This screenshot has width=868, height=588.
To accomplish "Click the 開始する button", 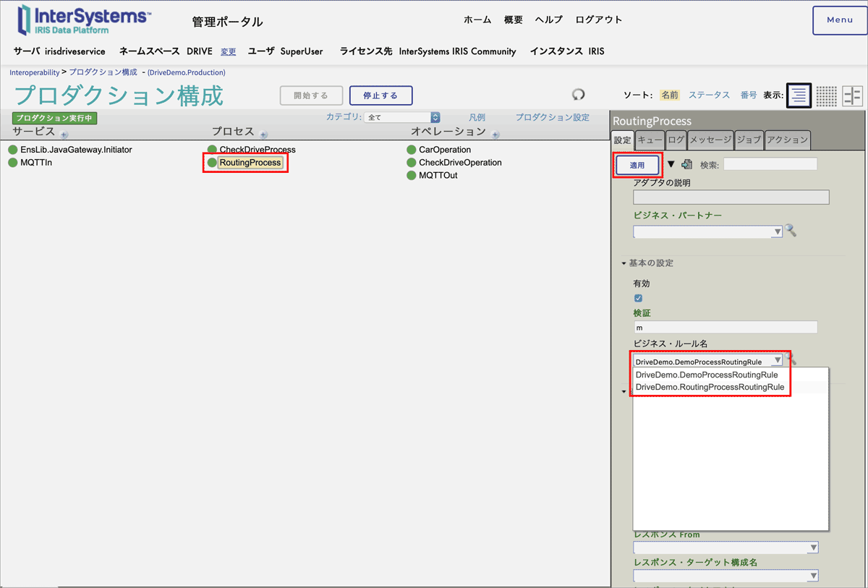I will 311,95.
